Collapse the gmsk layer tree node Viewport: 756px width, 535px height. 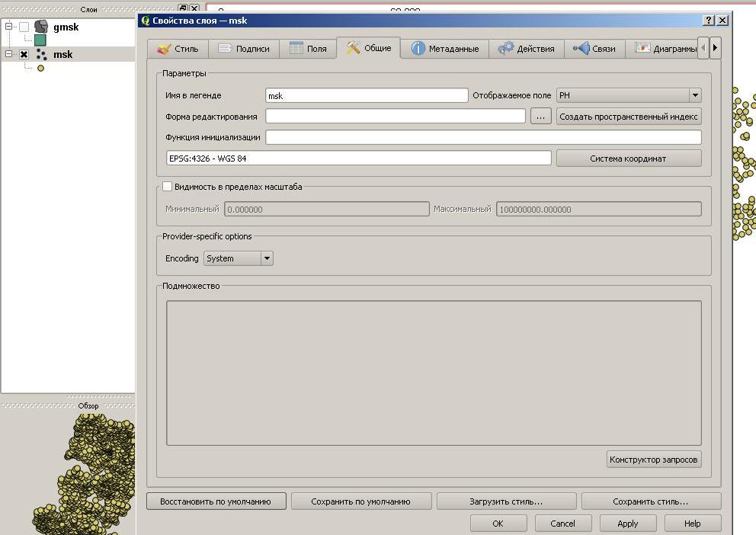point(9,27)
